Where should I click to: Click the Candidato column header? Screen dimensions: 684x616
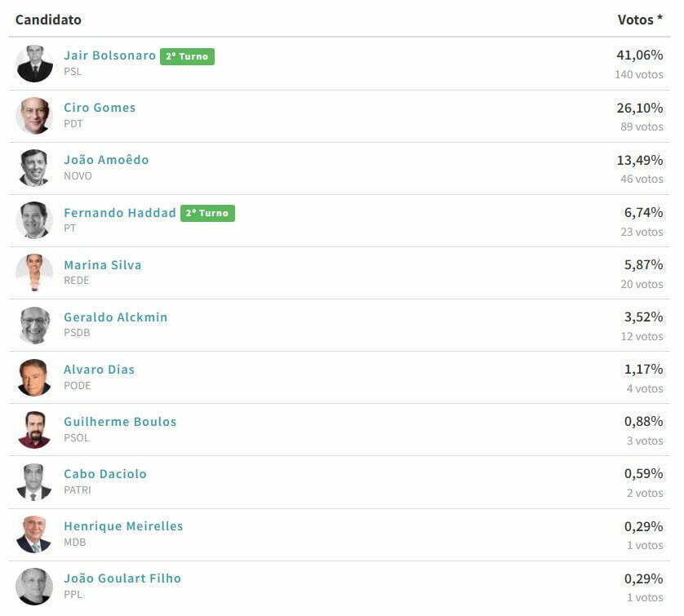click(48, 20)
